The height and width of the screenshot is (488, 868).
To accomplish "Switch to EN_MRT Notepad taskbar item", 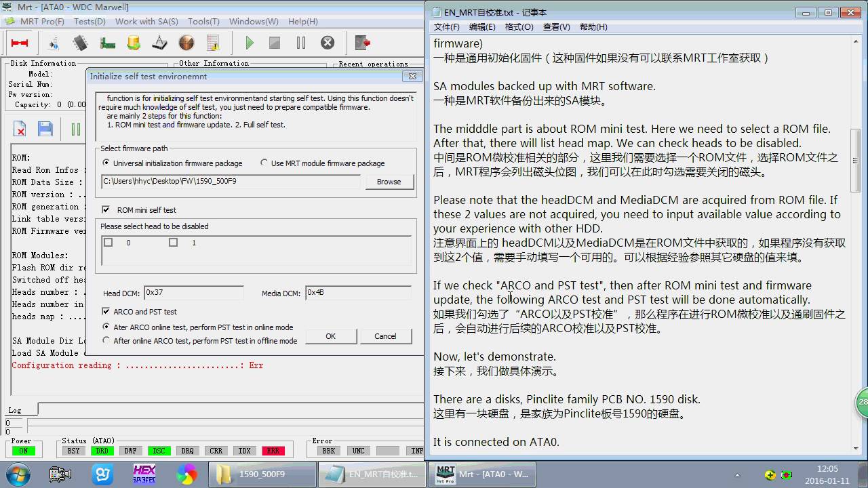I will click(371, 474).
